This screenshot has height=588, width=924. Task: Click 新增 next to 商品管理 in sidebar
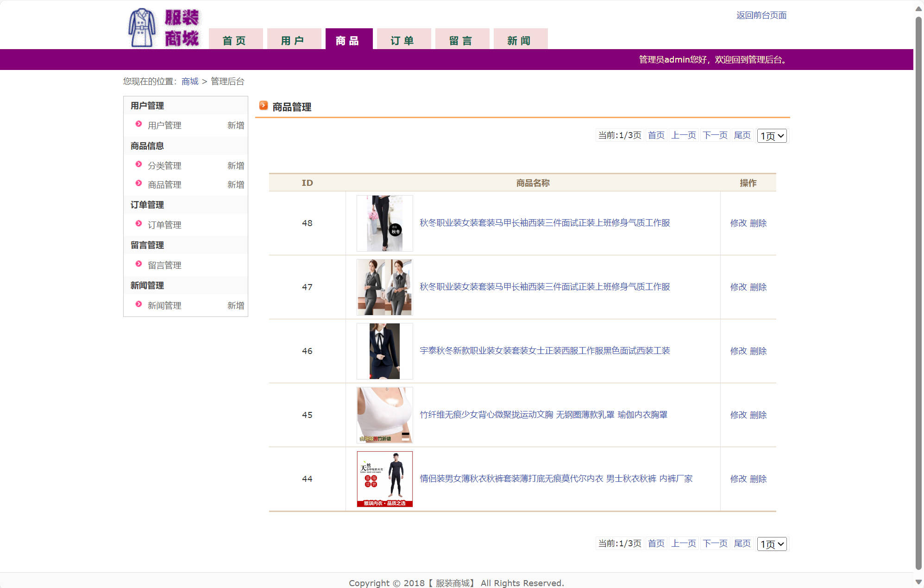coord(235,185)
